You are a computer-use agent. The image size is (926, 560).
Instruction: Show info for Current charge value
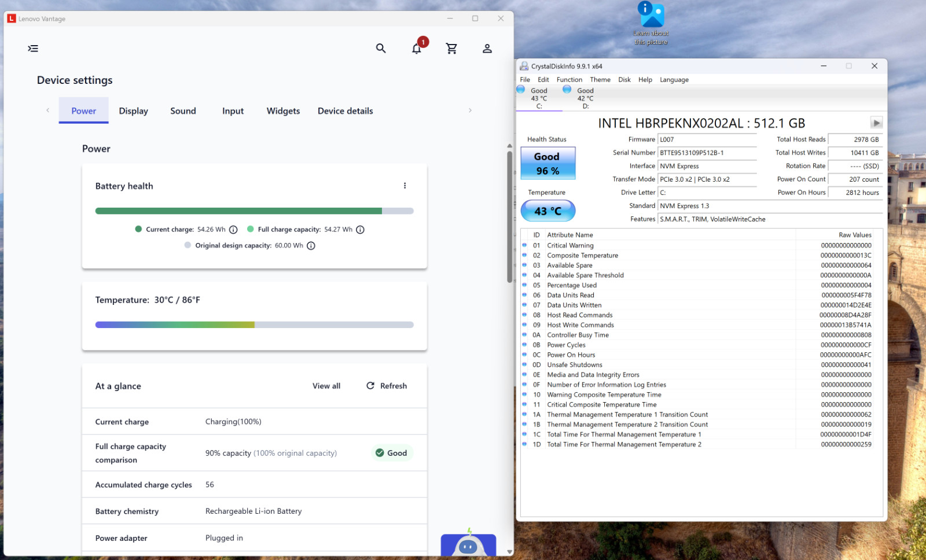coord(233,230)
